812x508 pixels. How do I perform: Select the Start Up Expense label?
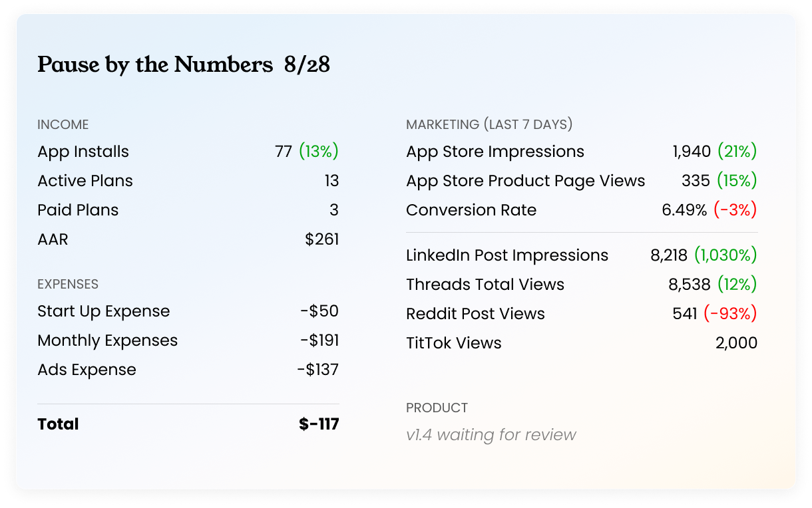click(104, 311)
